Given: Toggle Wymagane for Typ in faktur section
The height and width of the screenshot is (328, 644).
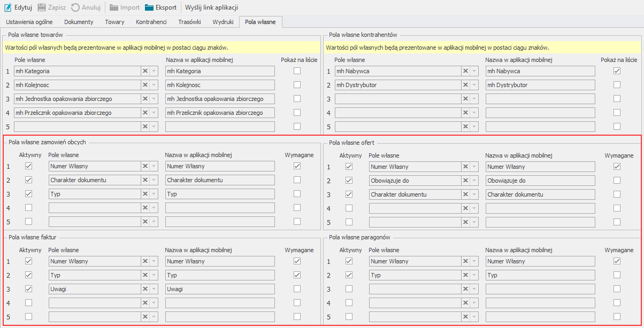Looking at the screenshot, I should pyautogui.click(x=297, y=275).
